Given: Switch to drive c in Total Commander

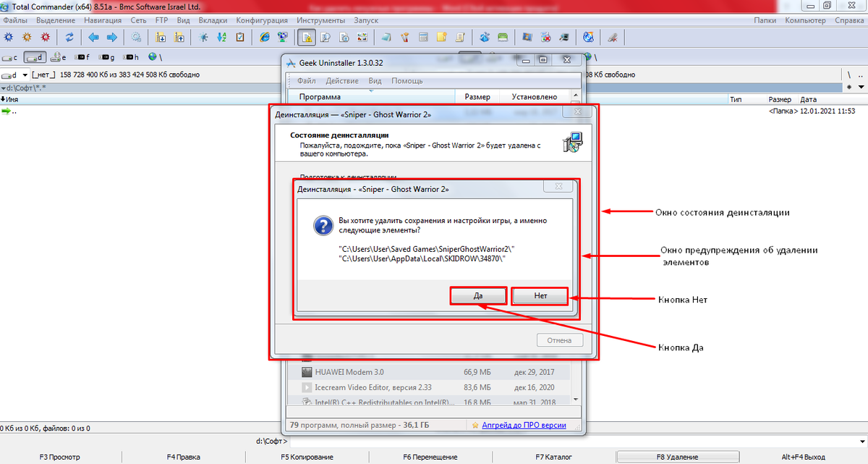Looking at the screenshot, I should pyautogui.click(x=10, y=56).
